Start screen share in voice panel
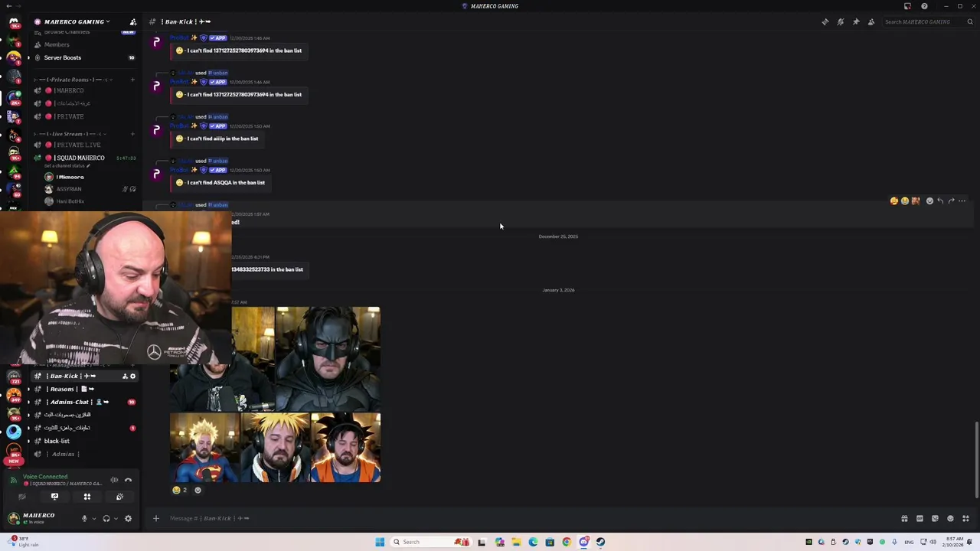980x551 pixels. 54,497
